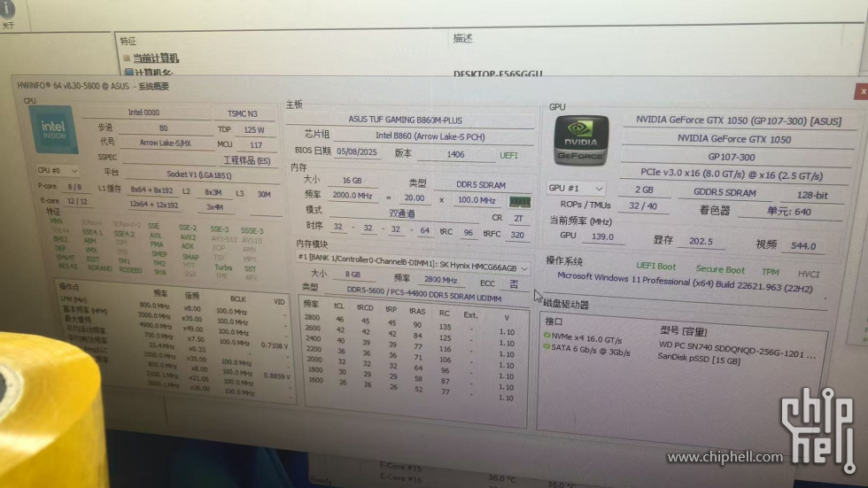Click the memory multiplier 20.00 field
The image size is (868, 488).
pyautogui.click(x=415, y=198)
